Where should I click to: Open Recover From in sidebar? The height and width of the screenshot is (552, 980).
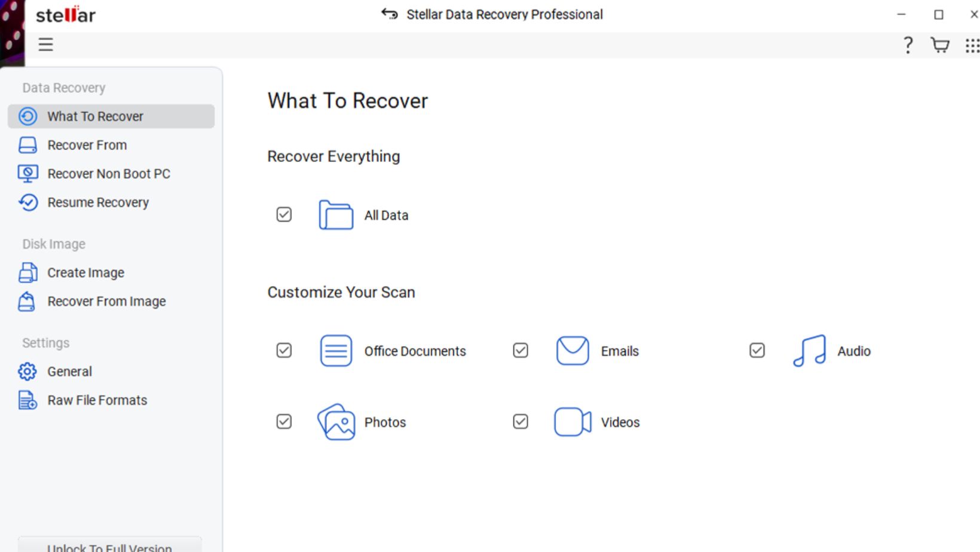pos(111,145)
